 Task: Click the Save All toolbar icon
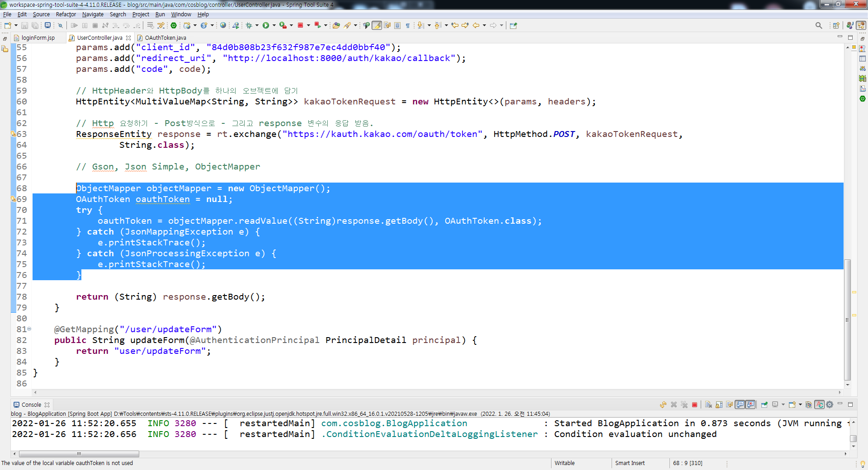click(x=35, y=25)
